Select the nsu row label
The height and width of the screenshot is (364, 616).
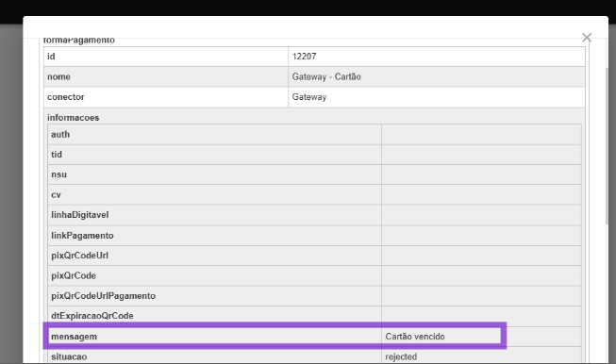[x=58, y=174]
